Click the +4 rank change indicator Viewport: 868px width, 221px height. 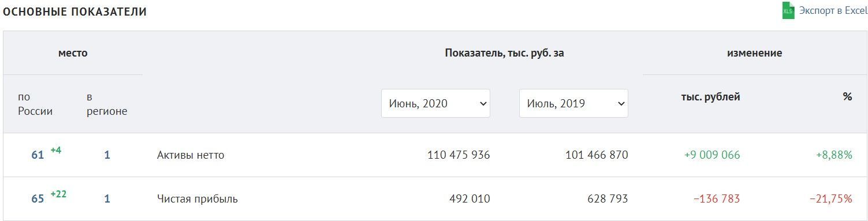coord(56,150)
